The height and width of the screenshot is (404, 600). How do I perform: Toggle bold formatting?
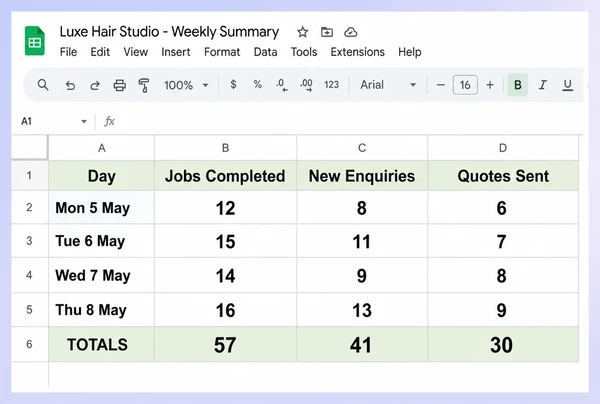[517, 85]
